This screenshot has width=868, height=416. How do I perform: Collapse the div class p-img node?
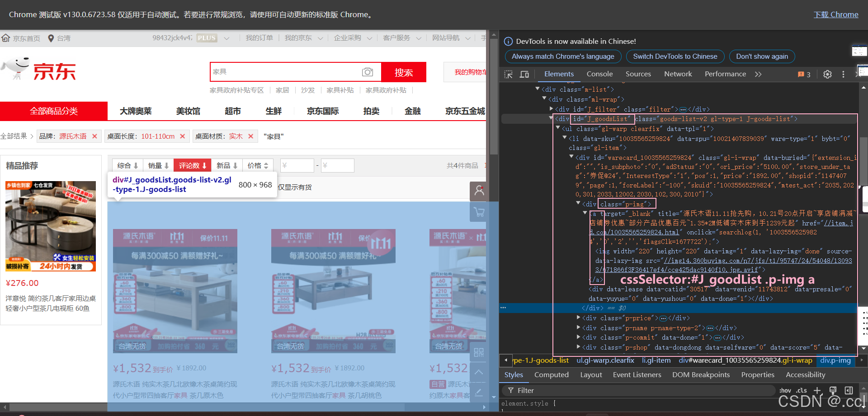point(578,204)
